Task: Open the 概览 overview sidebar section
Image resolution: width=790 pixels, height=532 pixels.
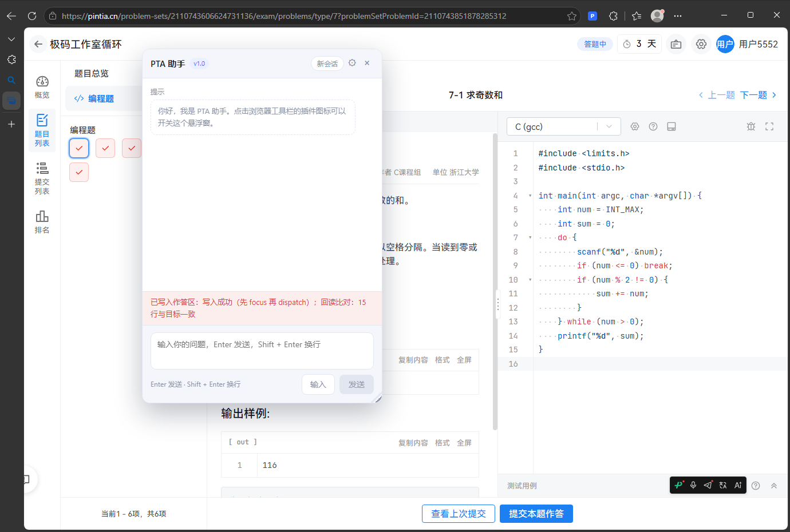Action: 42,87
